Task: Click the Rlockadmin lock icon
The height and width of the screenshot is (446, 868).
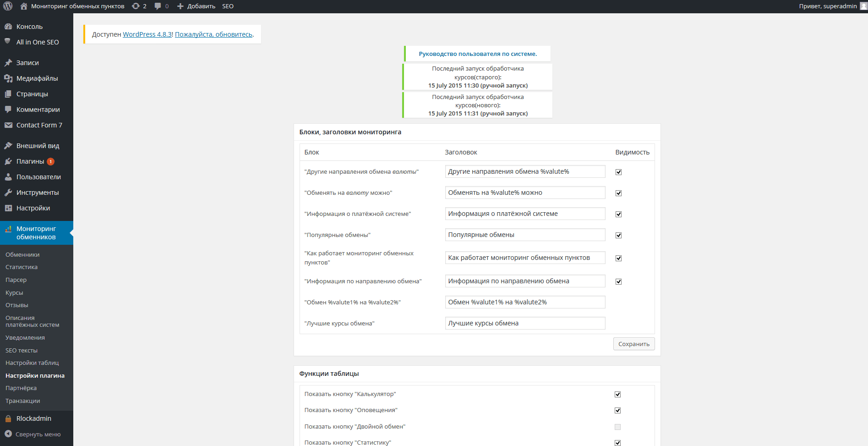Action: [8, 418]
